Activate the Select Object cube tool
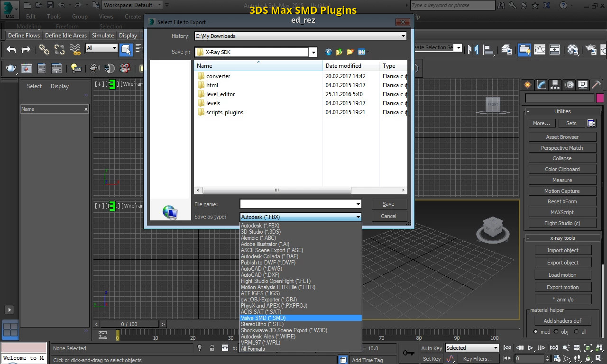This screenshot has height=364, width=607. click(126, 49)
